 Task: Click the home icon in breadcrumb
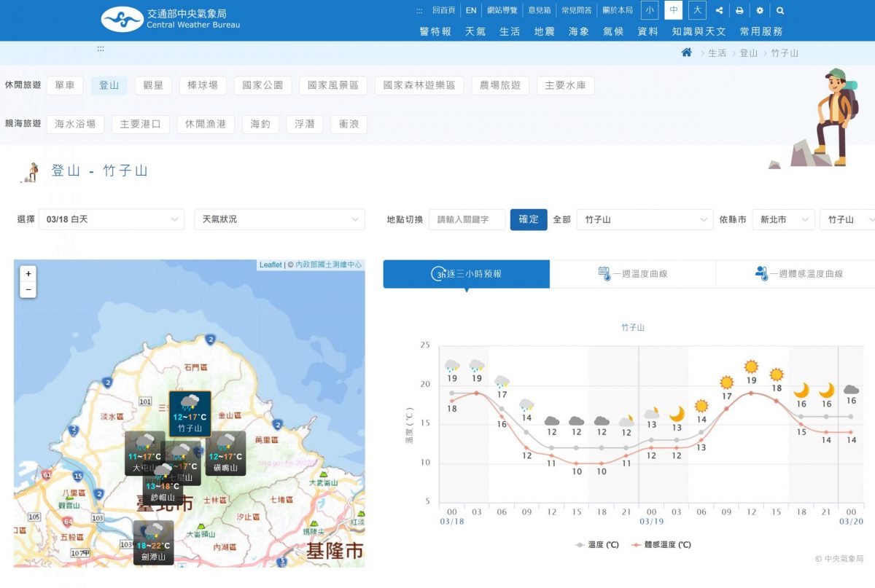(686, 52)
